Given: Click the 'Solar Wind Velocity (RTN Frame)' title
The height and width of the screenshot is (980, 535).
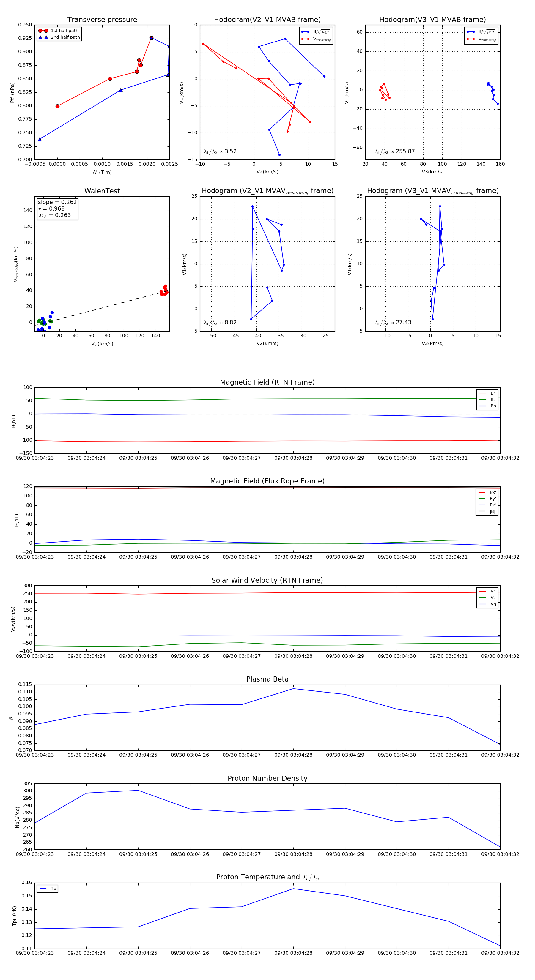Looking at the screenshot, I should [x=267, y=580].
